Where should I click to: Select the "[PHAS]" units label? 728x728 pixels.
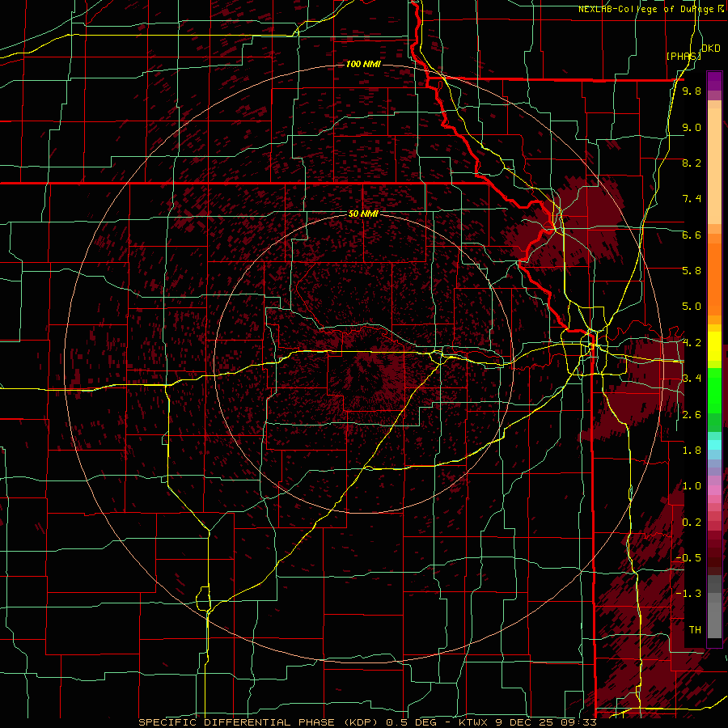coord(684,56)
